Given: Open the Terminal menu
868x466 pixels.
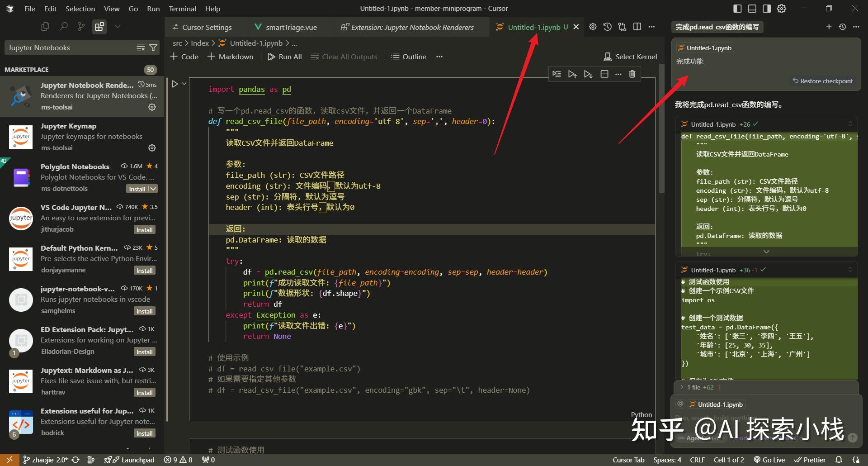Looking at the screenshot, I should coord(182,9).
